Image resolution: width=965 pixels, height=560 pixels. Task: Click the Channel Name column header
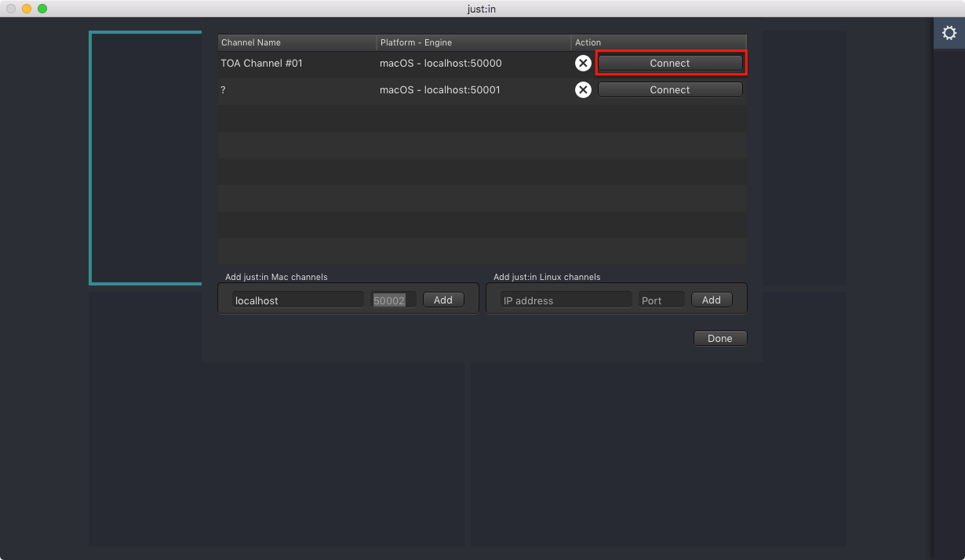[x=297, y=42]
